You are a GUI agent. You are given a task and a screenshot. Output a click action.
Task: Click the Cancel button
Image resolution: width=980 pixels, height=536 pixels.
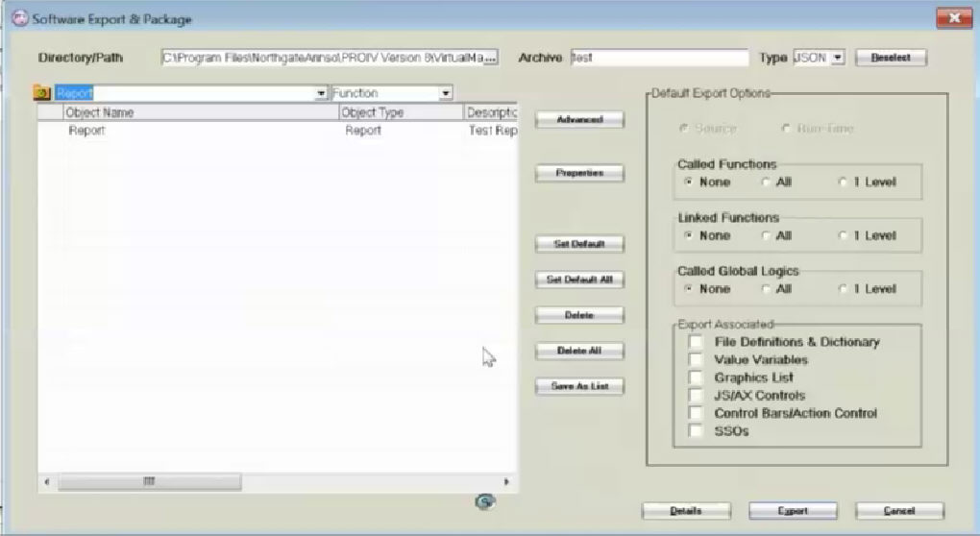899,510
